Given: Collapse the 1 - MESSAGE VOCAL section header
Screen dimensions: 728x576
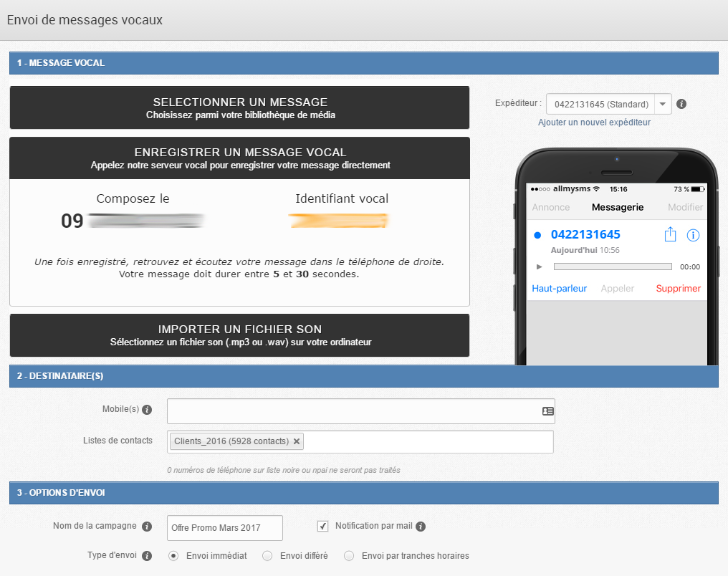Looking at the screenshot, I should click(363, 63).
